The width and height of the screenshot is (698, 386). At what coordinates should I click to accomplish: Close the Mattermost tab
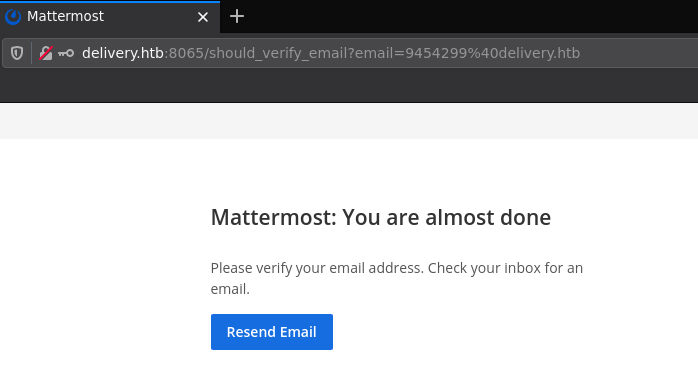(x=203, y=17)
